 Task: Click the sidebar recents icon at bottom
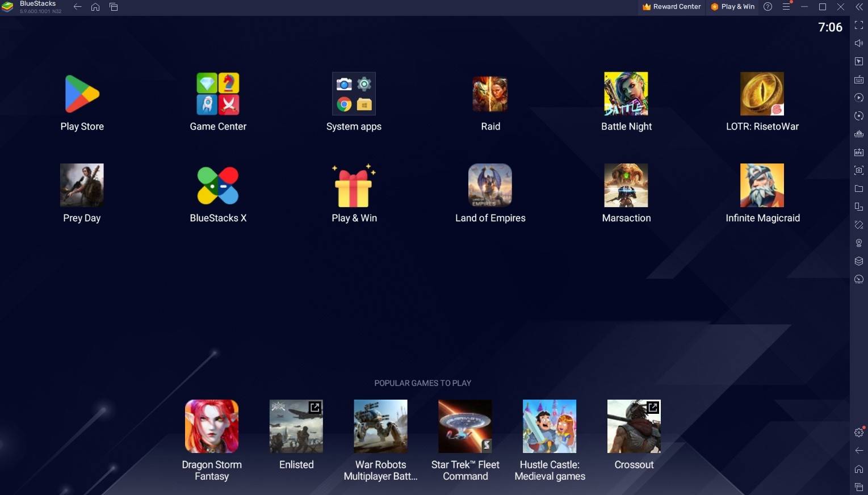click(859, 487)
